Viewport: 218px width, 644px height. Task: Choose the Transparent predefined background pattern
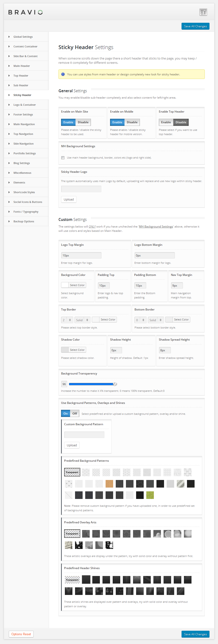pyautogui.click(x=72, y=472)
